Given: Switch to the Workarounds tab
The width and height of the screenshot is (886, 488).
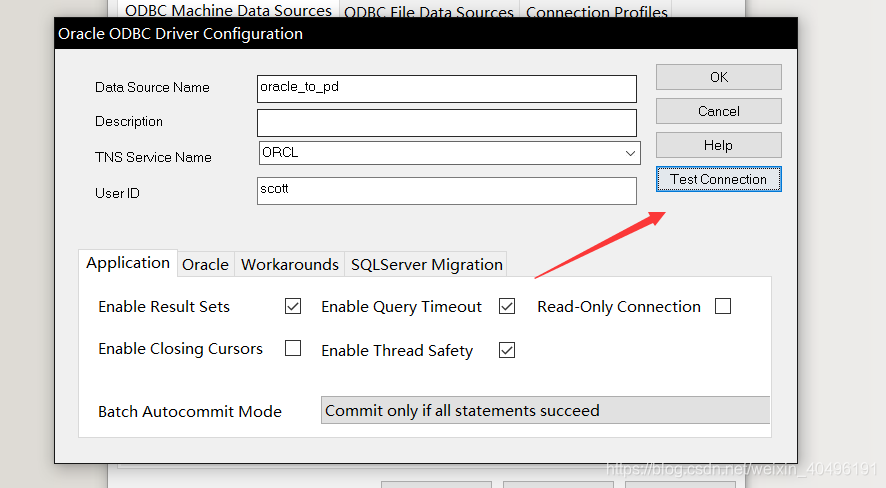Looking at the screenshot, I should click(289, 264).
